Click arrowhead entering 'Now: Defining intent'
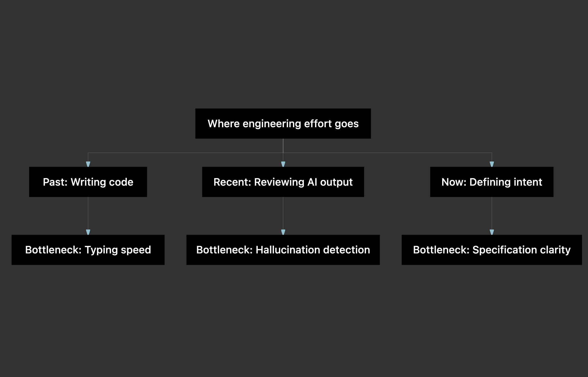Viewport: 588px width, 377px height. [x=492, y=164]
